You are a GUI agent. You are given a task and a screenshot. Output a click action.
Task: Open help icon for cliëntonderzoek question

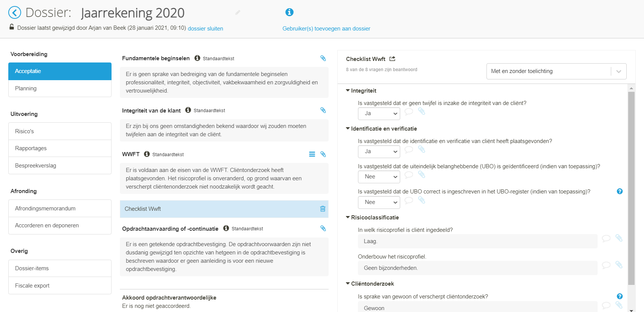(x=620, y=296)
